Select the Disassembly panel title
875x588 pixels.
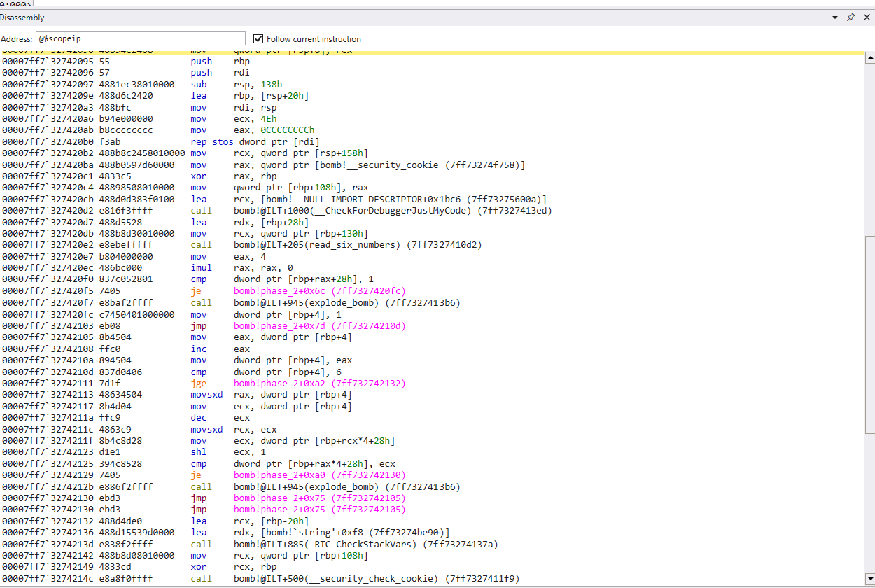click(x=22, y=17)
